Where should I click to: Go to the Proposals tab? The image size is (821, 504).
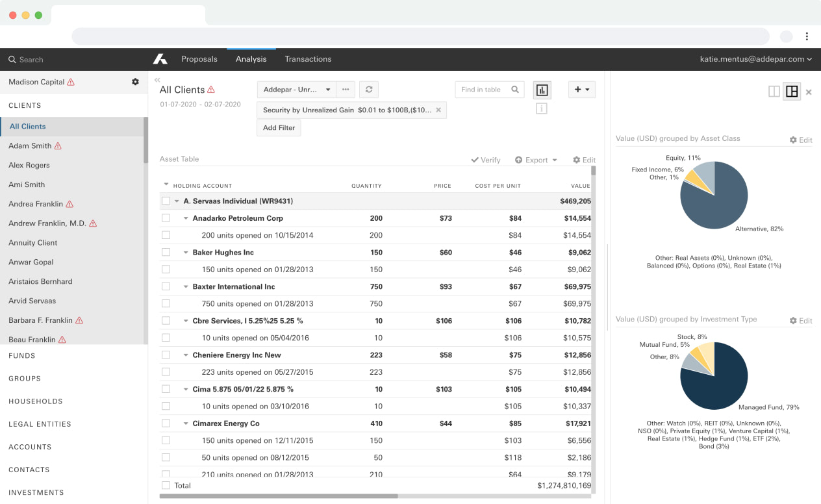click(x=199, y=59)
